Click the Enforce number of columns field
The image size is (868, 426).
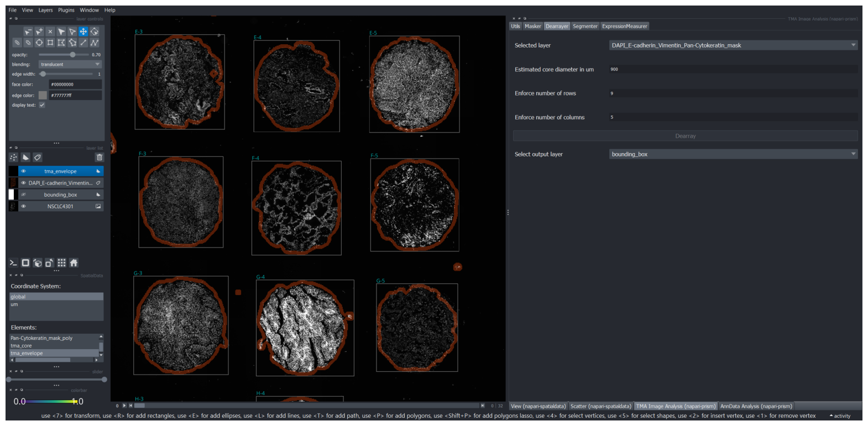pos(733,117)
